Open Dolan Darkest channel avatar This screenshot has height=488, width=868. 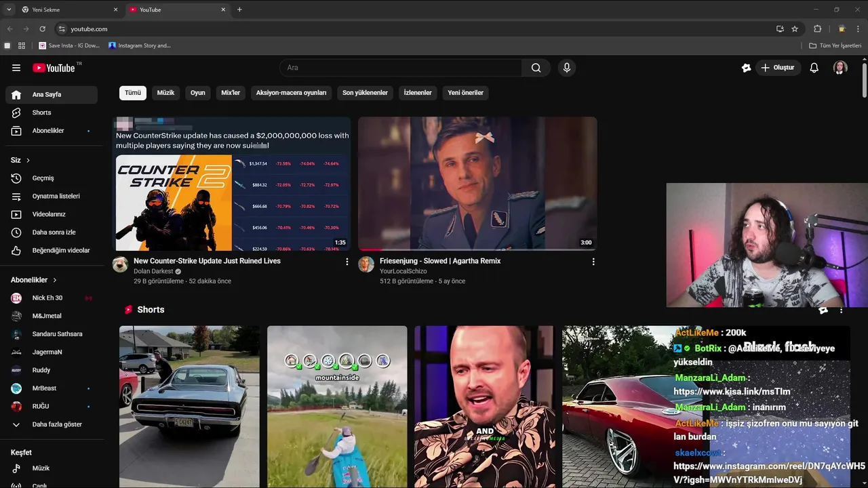[x=120, y=264]
